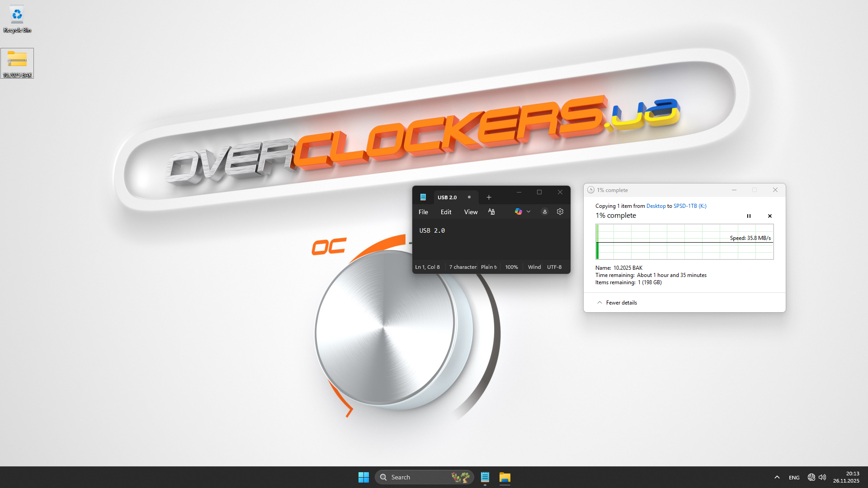Cancel the file copy with X
The image size is (868, 488).
pos(769,216)
